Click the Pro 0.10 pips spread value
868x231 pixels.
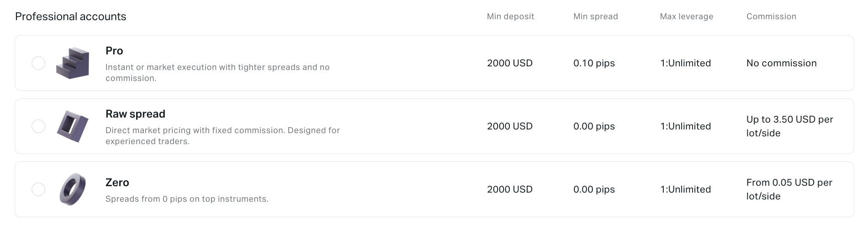click(x=594, y=63)
